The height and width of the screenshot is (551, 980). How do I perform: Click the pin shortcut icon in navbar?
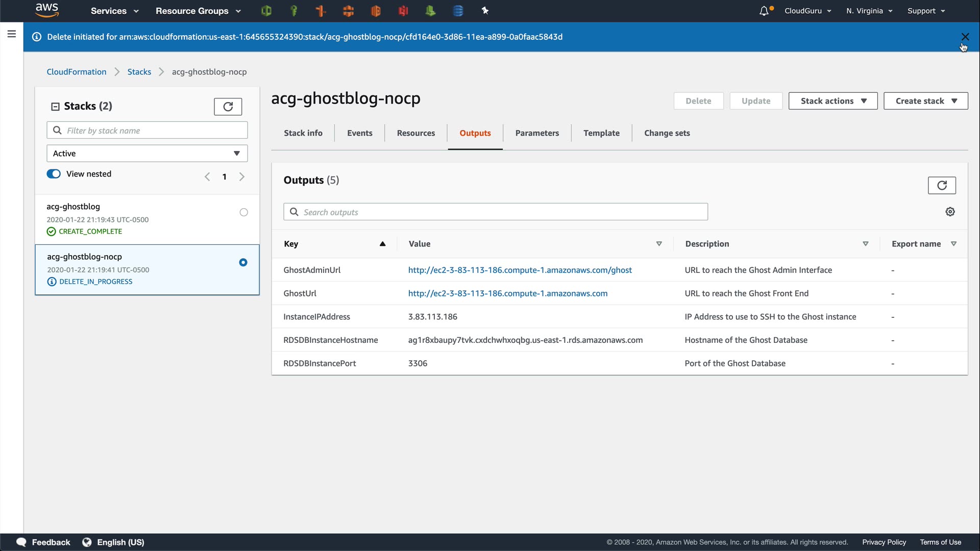485,11
